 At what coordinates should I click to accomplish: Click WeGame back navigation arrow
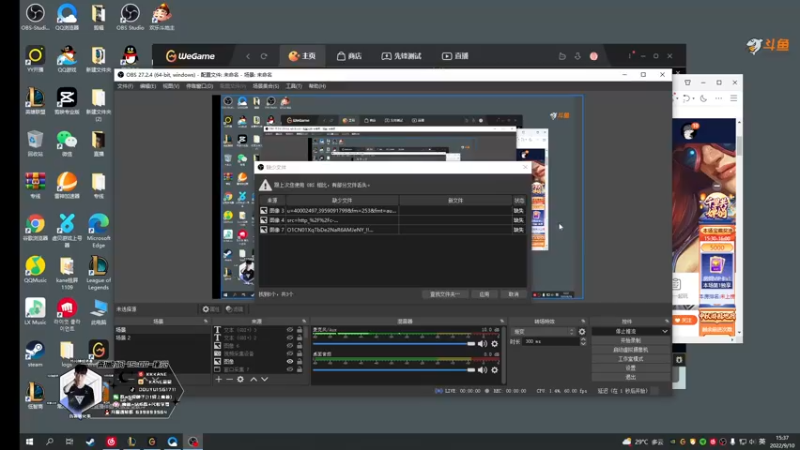(x=248, y=56)
